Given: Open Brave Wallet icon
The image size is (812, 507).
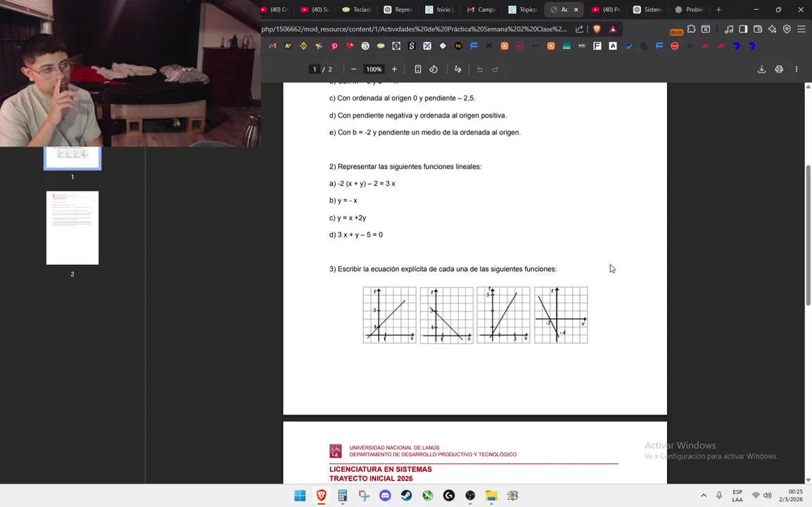Looking at the screenshot, I should point(758,29).
